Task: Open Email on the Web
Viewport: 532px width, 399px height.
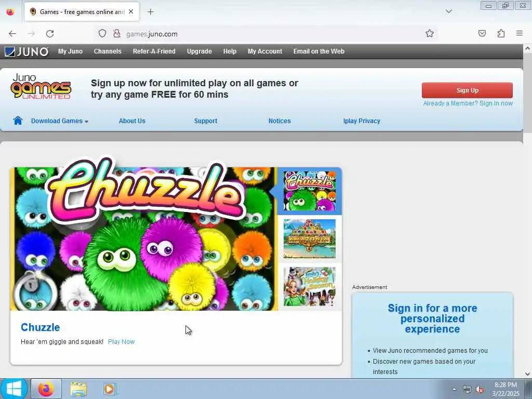Action: pyautogui.click(x=319, y=51)
